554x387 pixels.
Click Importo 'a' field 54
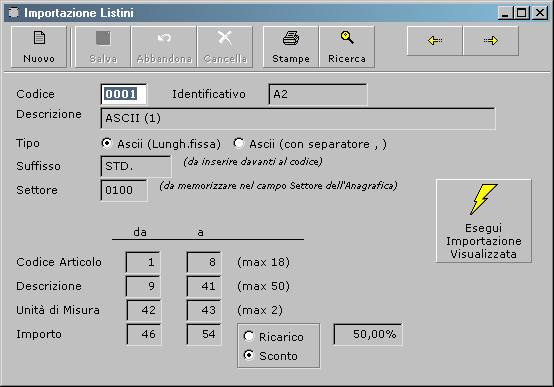(x=204, y=334)
